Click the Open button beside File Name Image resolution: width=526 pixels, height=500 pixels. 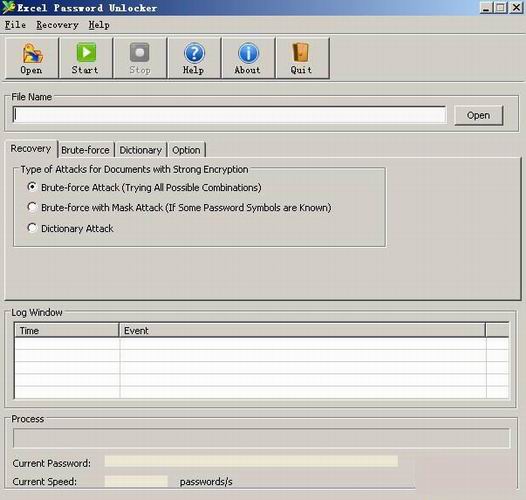pyautogui.click(x=478, y=115)
